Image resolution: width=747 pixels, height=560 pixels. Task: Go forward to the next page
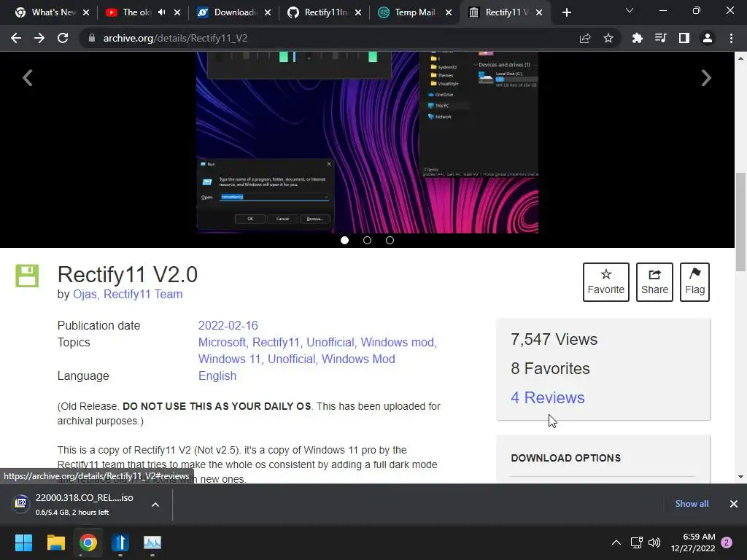(39, 38)
